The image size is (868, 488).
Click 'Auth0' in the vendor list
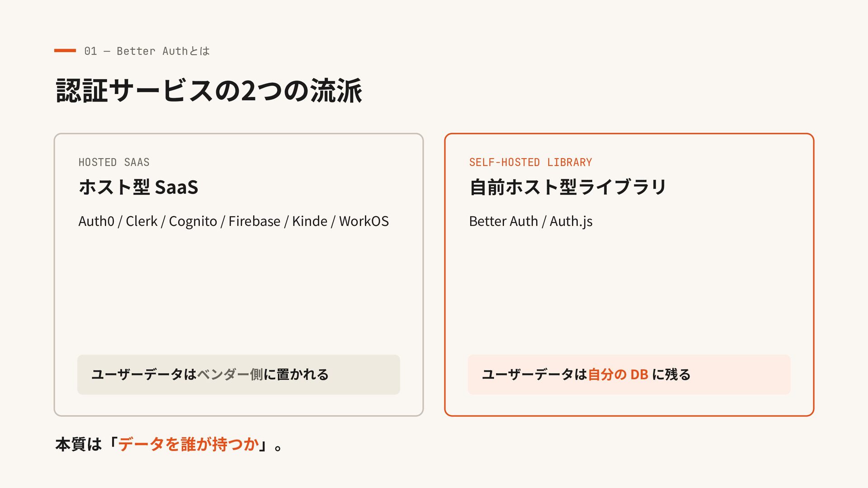click(x=96, y=221)
